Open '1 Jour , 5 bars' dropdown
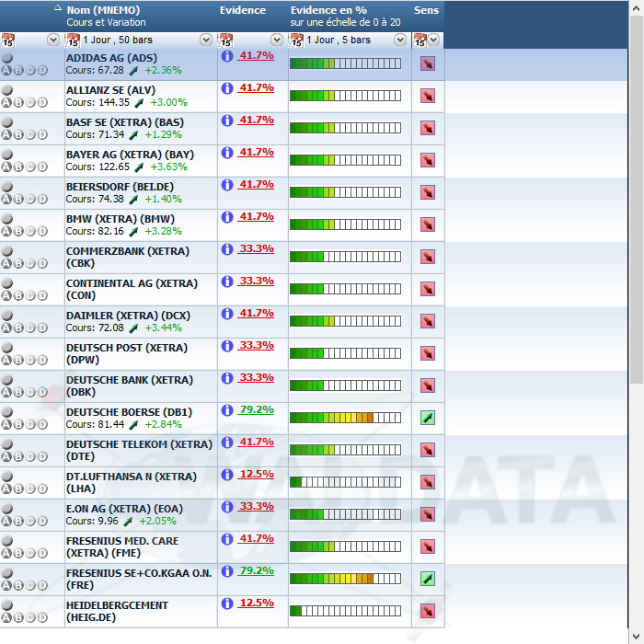The height and width of the screenshot is (644, 644). (400, 40)
